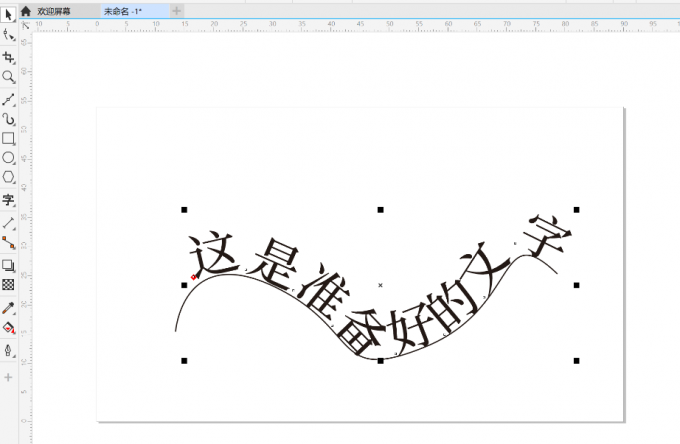
Task: Click the bottom-center selection handle
Action: (380, 361)
